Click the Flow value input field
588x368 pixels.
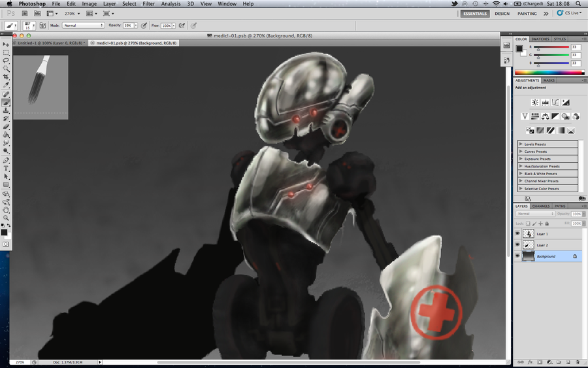166,25
